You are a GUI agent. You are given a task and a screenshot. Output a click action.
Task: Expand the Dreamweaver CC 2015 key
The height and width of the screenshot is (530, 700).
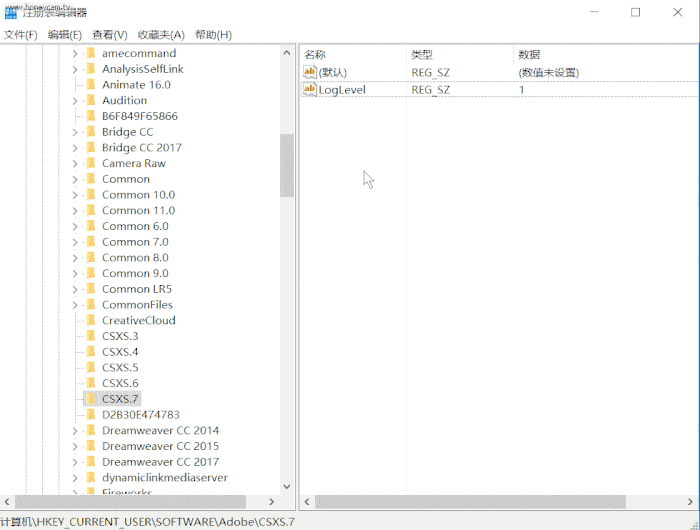75,447
